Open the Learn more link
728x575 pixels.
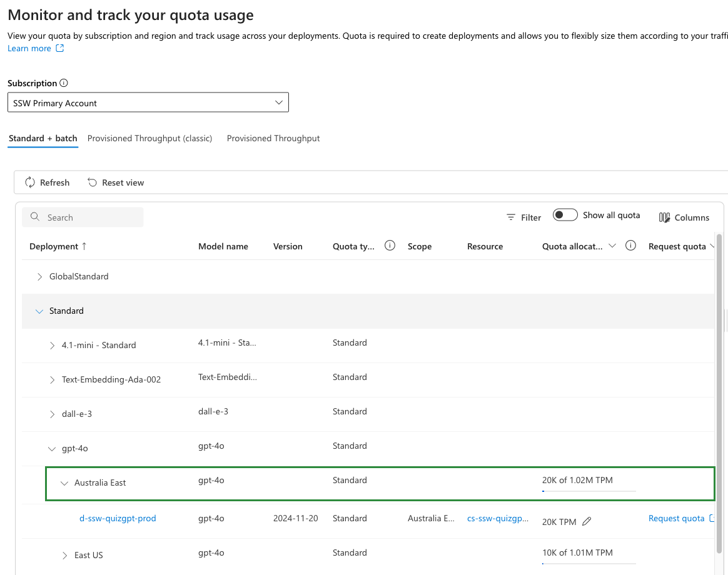click(x=29, y=48)
